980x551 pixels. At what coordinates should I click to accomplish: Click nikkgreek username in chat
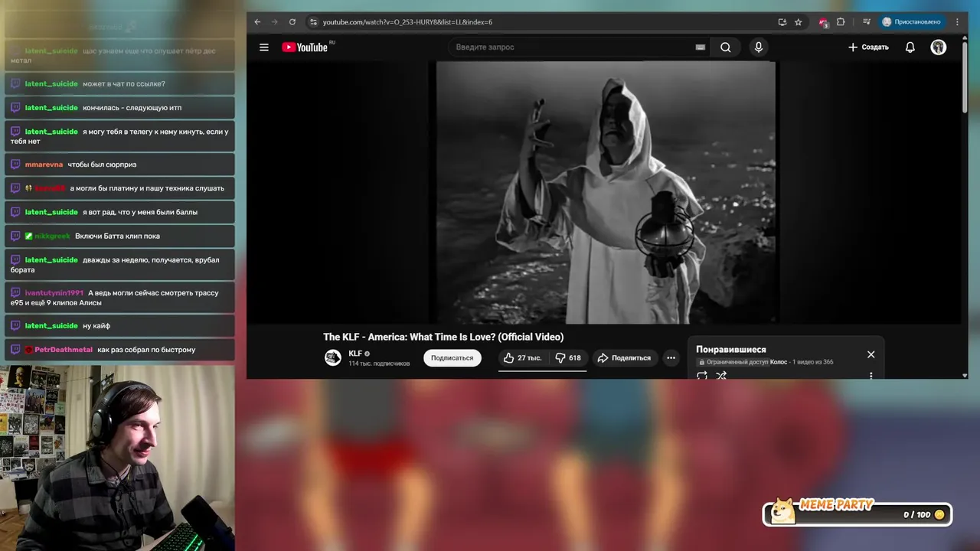click(52, 236)
